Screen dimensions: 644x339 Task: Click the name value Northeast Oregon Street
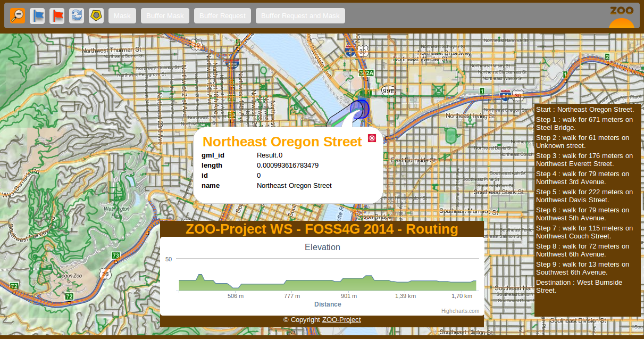coord(294,186)
